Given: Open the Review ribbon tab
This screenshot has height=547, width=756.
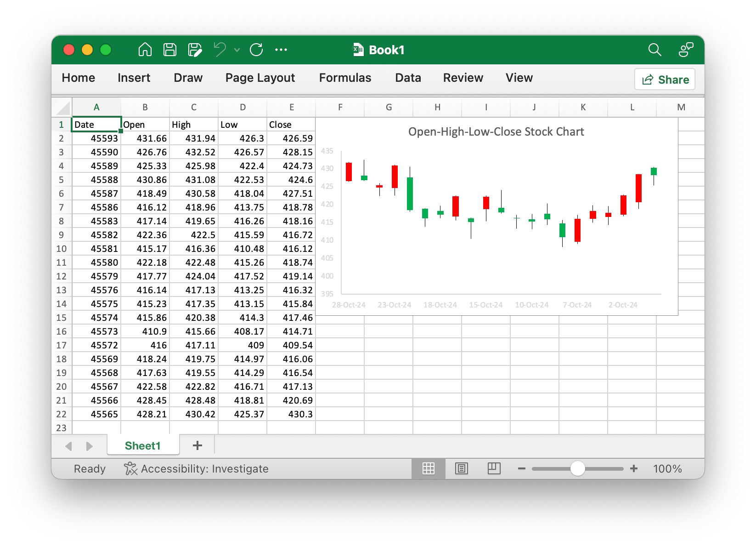Looking at the screenshot, I should [463, 78].
